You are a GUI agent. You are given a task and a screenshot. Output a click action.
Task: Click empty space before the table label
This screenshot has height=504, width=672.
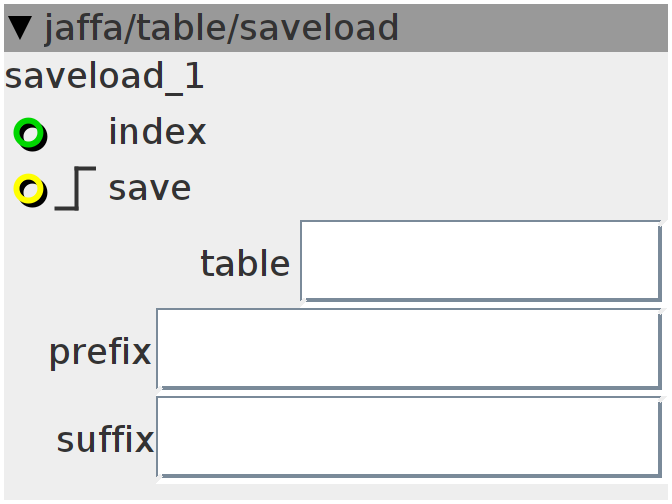101,262
